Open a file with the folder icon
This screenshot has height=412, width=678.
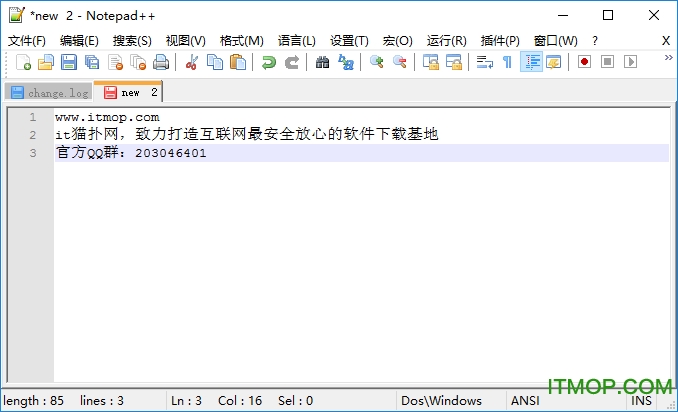46,62
